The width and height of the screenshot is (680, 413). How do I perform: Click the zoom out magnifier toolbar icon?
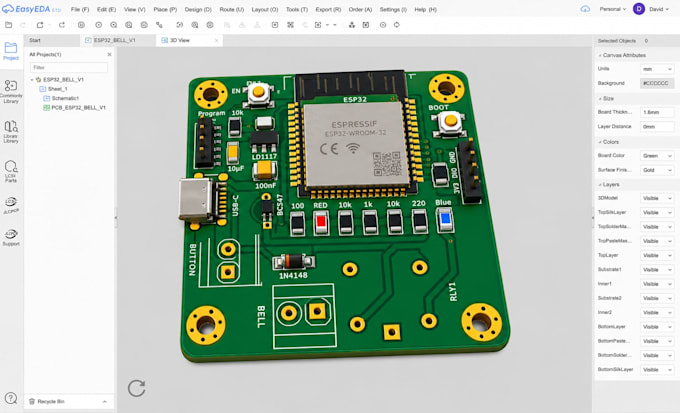coord(129,25)
